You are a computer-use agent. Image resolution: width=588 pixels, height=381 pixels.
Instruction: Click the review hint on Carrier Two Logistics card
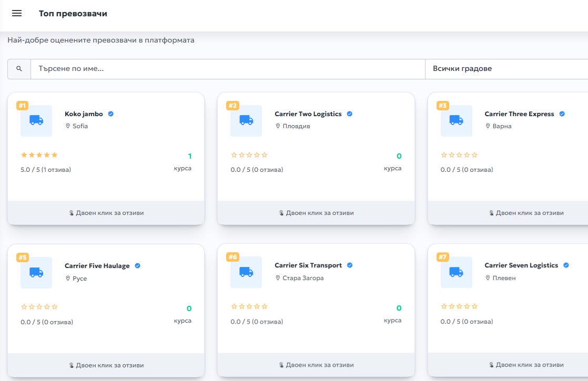316,213
